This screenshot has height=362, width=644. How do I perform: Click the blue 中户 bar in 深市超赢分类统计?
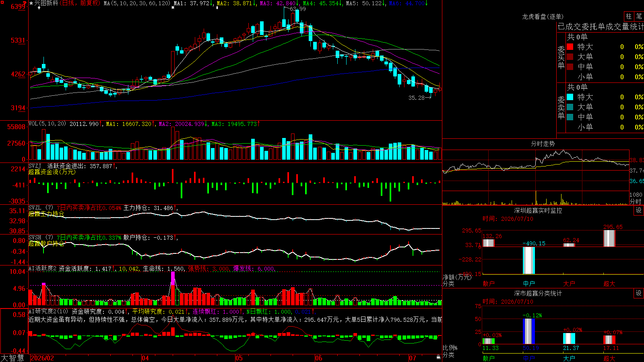(529, 331)
